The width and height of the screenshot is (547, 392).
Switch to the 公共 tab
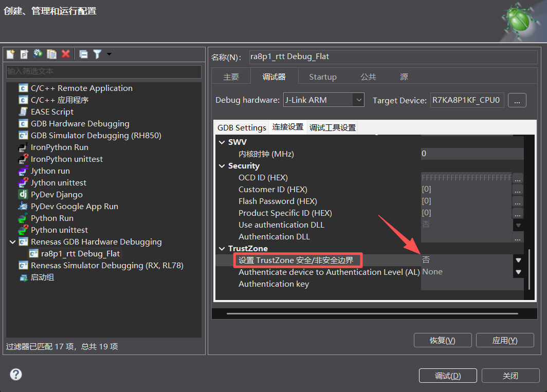click(368, 77)
